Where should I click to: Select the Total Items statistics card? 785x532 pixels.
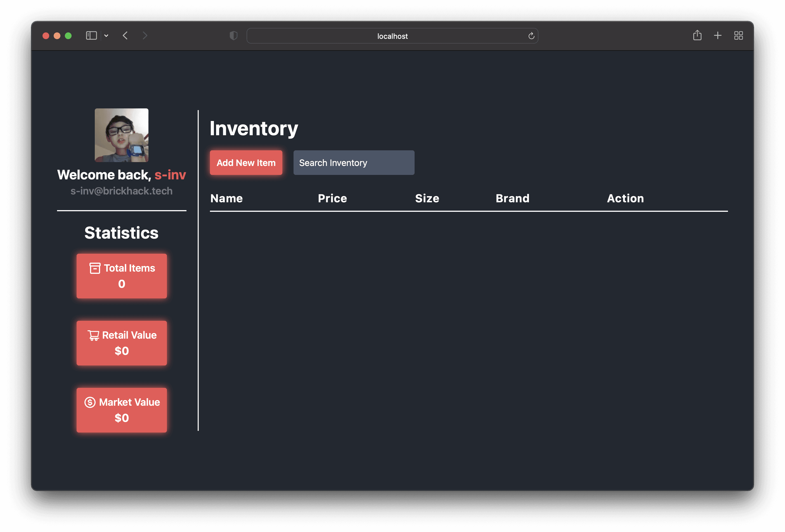click(121, 276)
